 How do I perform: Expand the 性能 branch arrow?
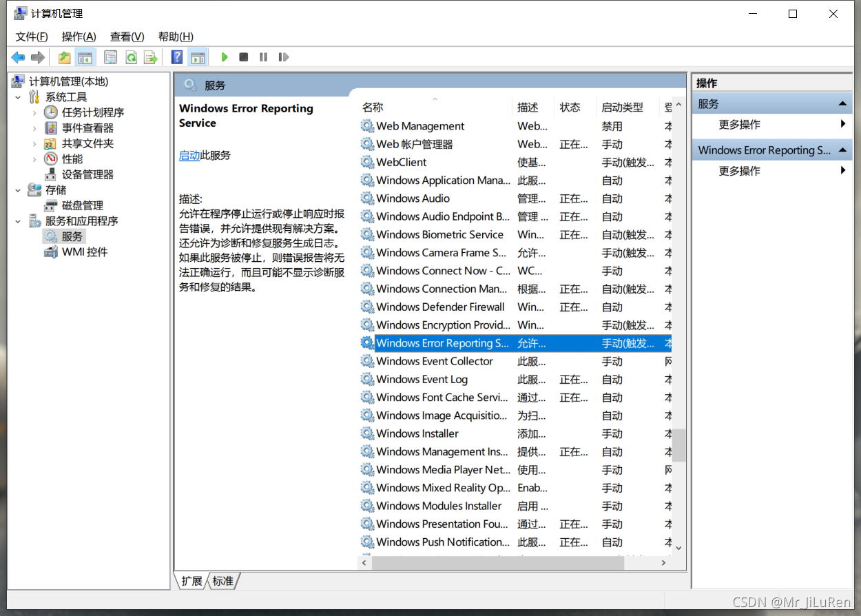(x=34, y=159)
